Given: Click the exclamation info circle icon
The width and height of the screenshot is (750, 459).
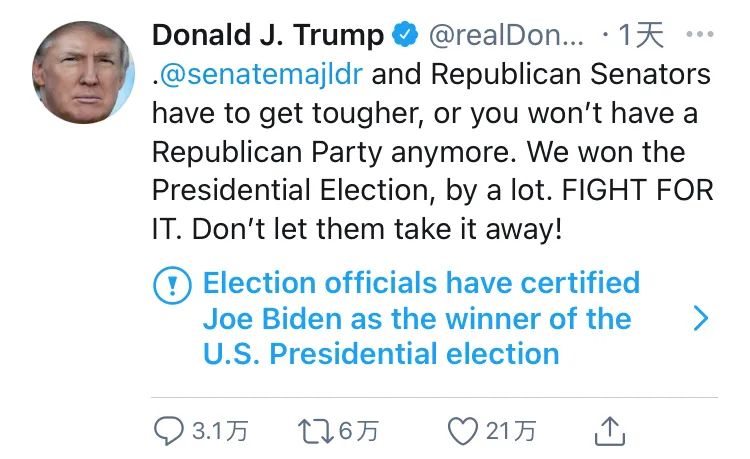Looking at the screenshot, I should point(172,285).
